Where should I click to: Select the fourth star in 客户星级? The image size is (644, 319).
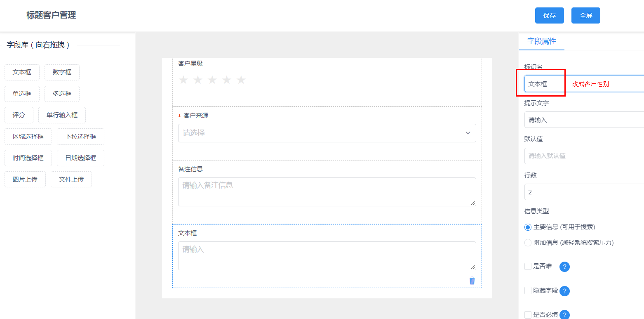click(227, 80)
